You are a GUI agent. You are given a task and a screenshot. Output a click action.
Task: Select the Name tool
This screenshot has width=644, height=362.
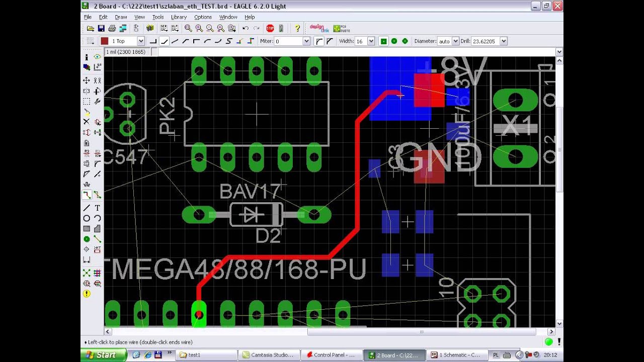87,153
